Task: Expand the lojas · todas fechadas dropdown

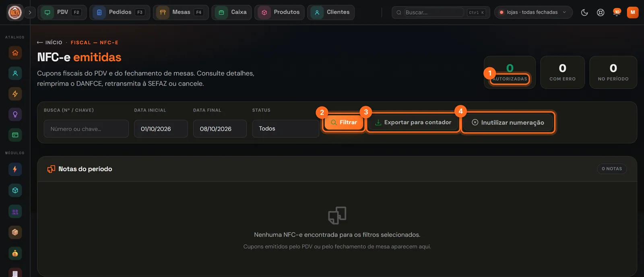Action: click(x=533, y=12)
